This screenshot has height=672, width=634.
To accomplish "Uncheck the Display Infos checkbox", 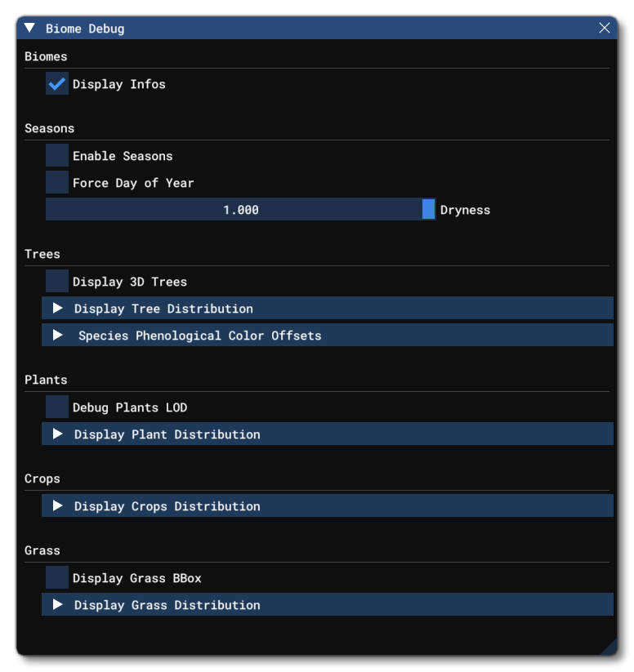I will pyautogui.click(x=57, y=84).
